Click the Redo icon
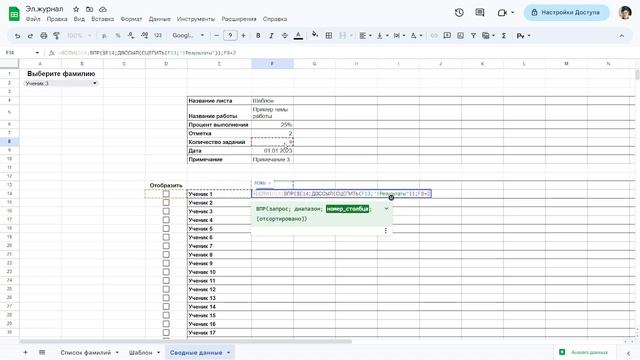This screenshot has height=360, width=640. [x=30, y=36]
